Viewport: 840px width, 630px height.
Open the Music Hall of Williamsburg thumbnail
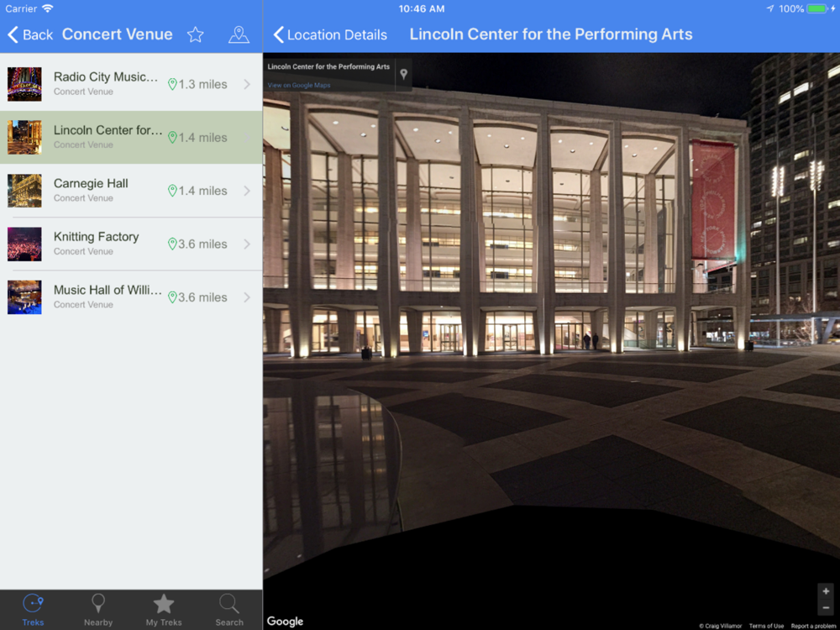pyautogui.click(x=24, y=297)
